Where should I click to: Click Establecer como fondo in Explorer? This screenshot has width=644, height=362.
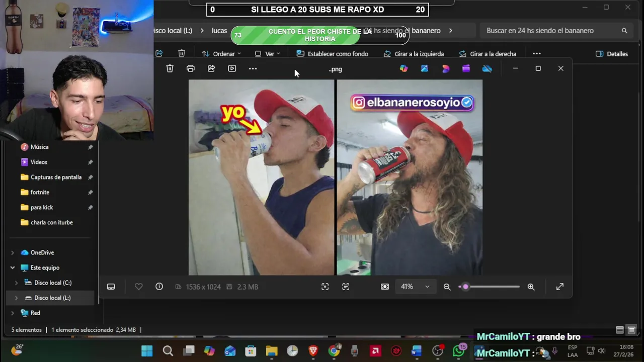click(332, 54)
